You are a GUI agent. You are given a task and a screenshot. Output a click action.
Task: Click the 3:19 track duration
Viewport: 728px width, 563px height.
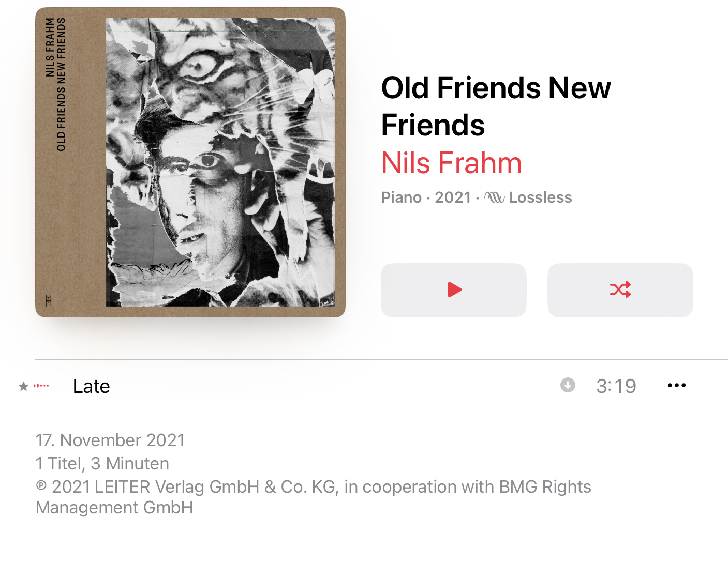[x=616, y=386]
